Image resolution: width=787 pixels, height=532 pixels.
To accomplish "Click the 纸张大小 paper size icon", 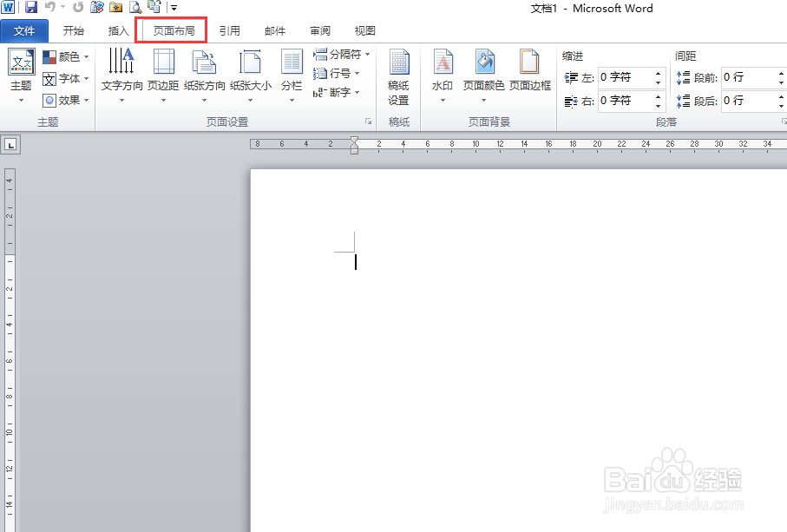I will [250, 62].
